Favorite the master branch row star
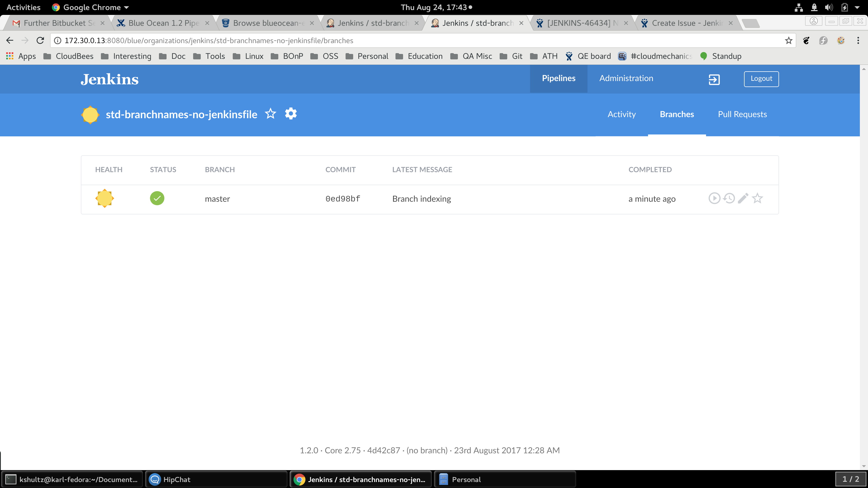The height and width of the screenshot is (488, 868). 758,198
